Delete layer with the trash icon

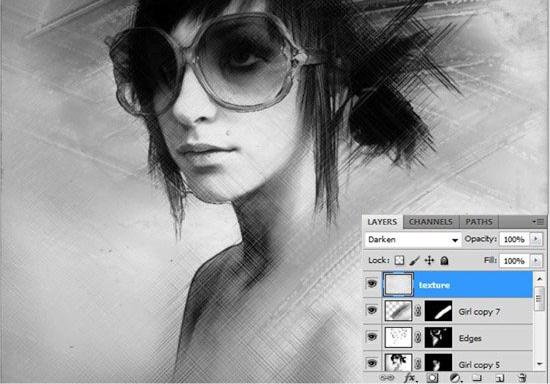tap(522, 378)
